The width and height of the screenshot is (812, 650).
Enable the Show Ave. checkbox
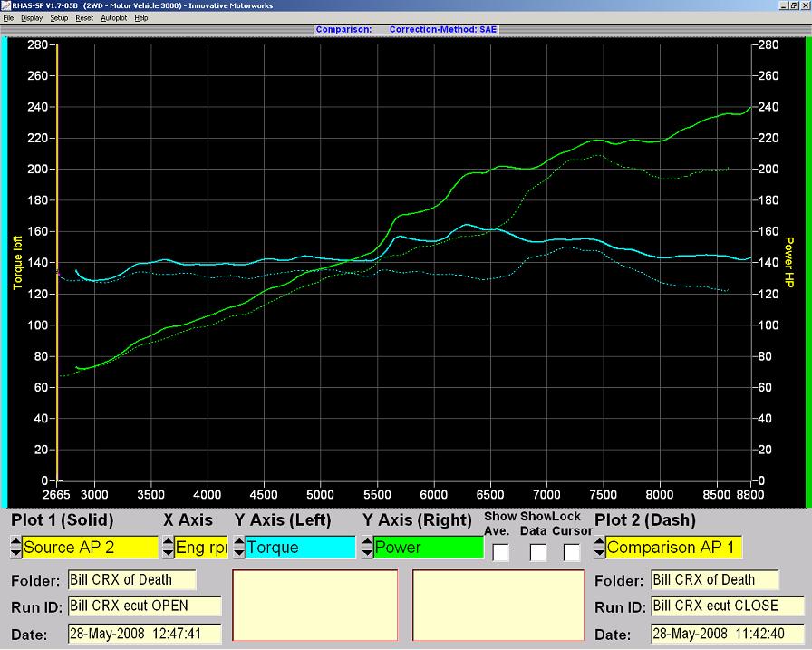[500, 552]
